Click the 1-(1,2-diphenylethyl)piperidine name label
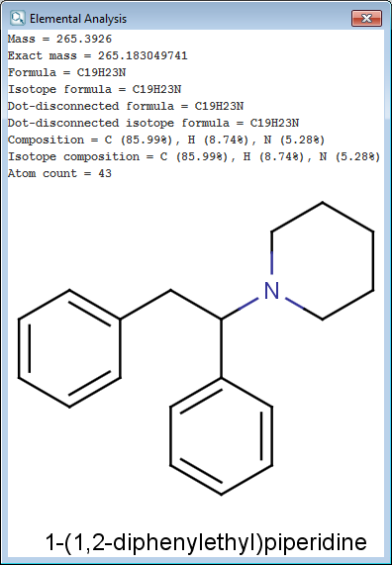The image size is (392, 565). tap(206, 541)
